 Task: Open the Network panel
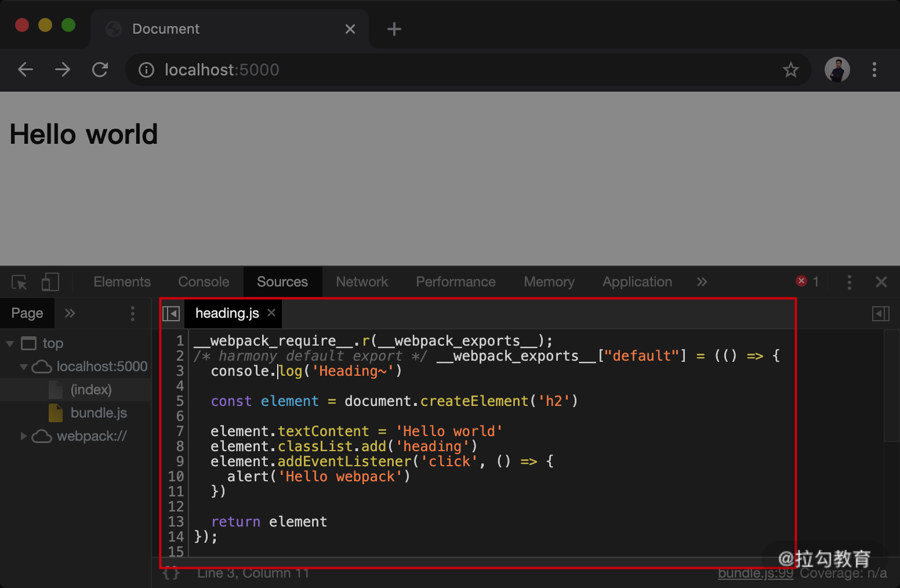[x=362, y=282]
